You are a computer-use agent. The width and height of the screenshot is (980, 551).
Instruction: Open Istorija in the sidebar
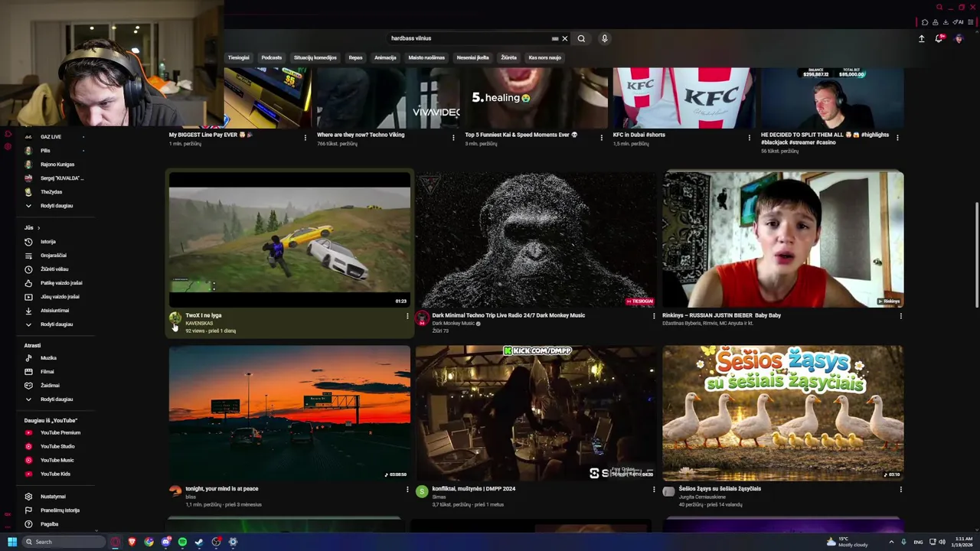point(47,242)
